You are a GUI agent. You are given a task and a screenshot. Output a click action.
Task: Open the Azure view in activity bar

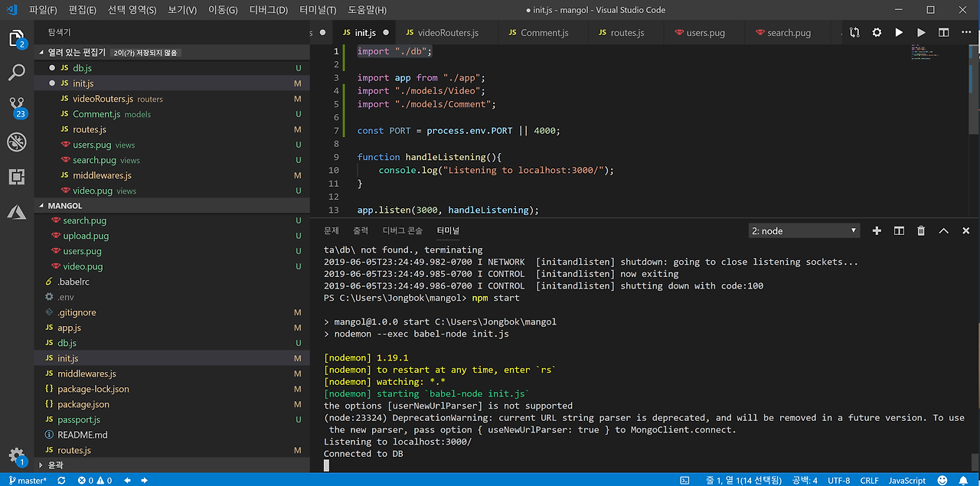[17, 212]
